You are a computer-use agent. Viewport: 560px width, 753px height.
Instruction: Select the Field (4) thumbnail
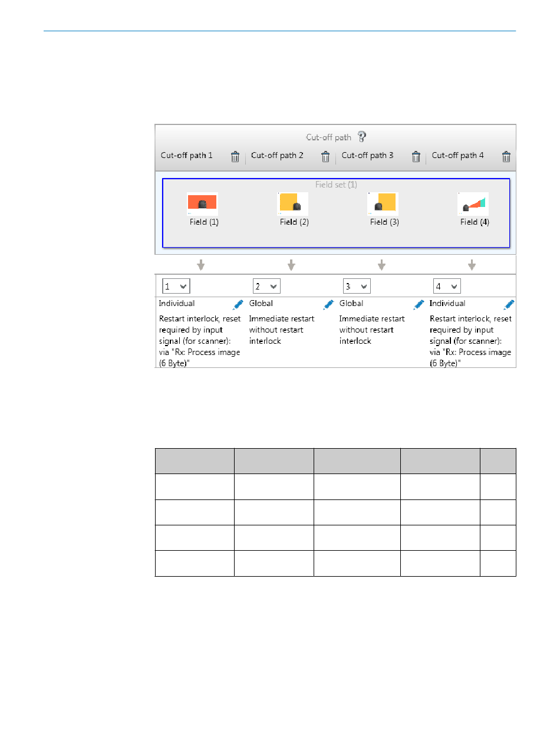pos(473,204)
